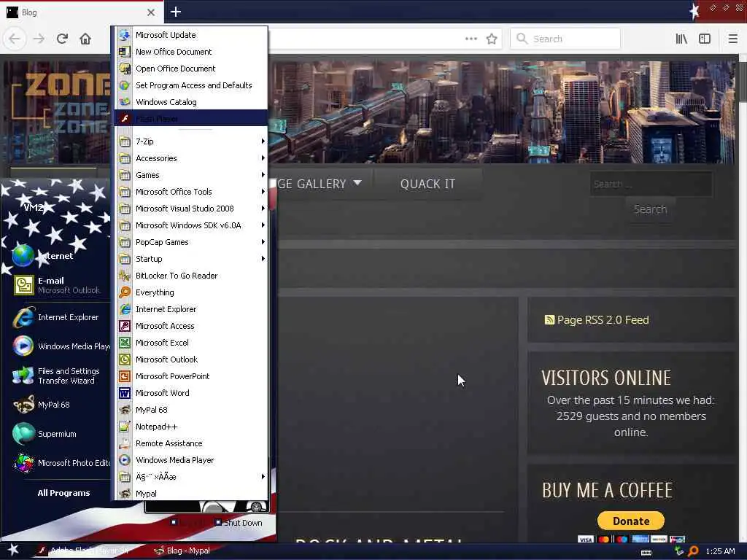Image resolution: width=747 pixels, height=560 pixels.
Task: Expand the 7-Zip submenu
Action: tap(191, 141)
